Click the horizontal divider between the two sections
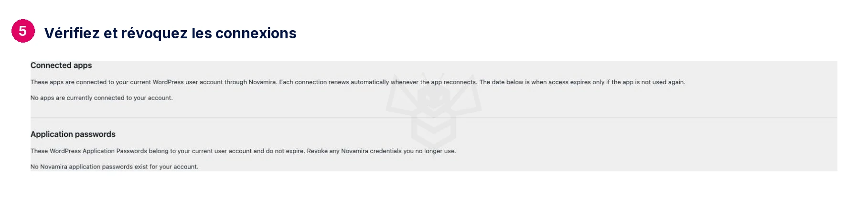Screen dimensions: 868x202 (434, 118)
